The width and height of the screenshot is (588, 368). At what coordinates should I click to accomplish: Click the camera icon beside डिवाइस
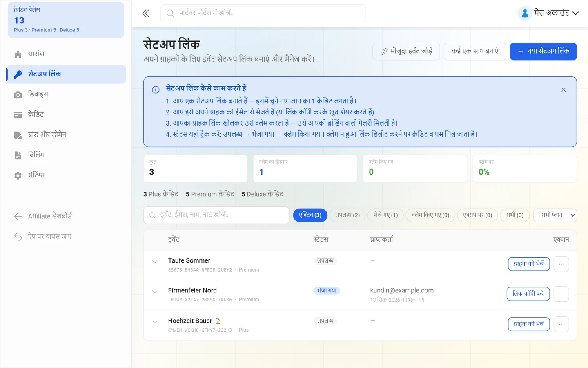(x=18, y=95)
